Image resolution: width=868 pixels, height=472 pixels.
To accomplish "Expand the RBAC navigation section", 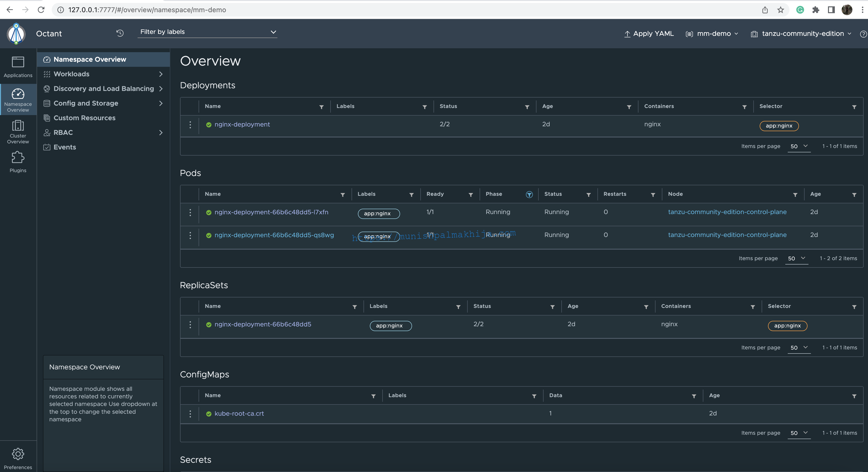I will [103, 133].
